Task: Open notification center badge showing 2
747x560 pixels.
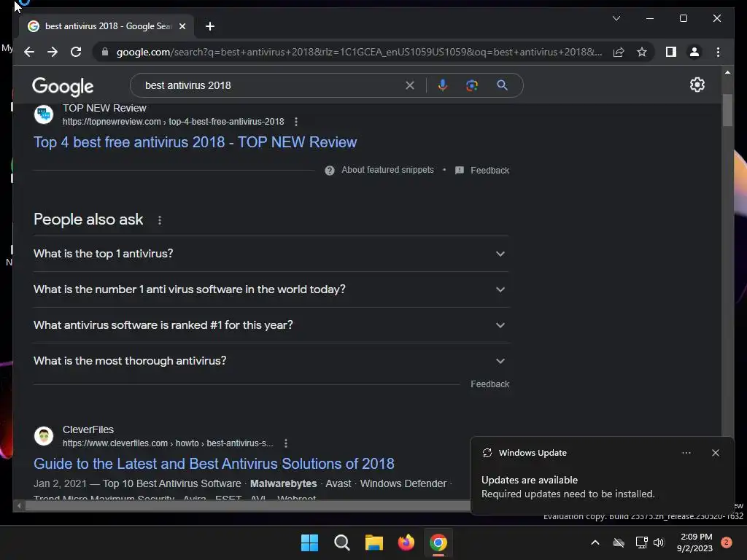Action: 727,542
